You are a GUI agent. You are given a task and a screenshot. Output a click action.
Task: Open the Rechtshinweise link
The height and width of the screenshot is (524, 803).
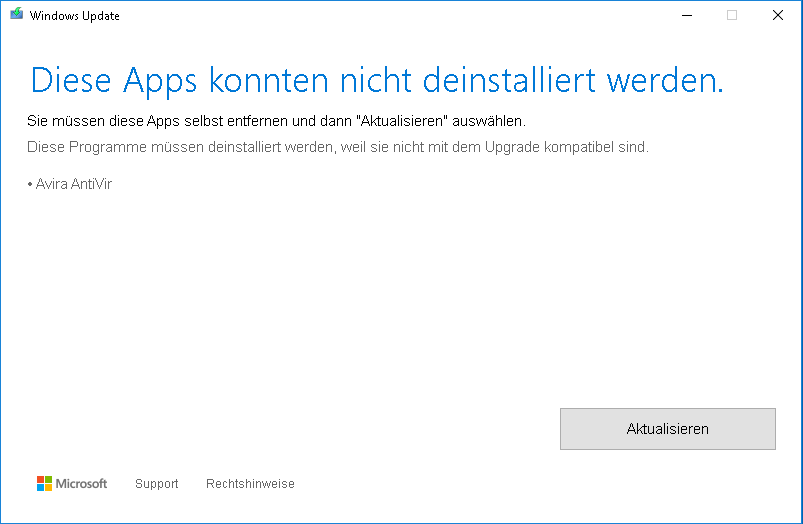point(250,484)
